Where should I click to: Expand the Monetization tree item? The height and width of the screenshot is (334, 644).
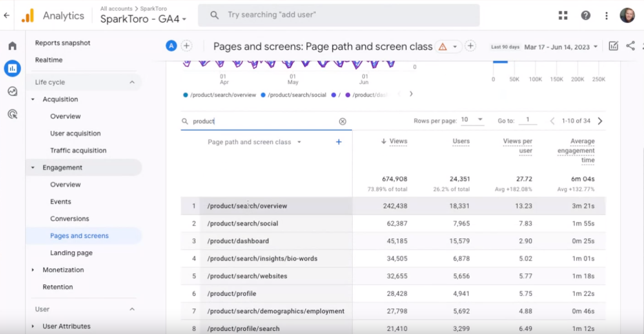(x=33, y=270)
